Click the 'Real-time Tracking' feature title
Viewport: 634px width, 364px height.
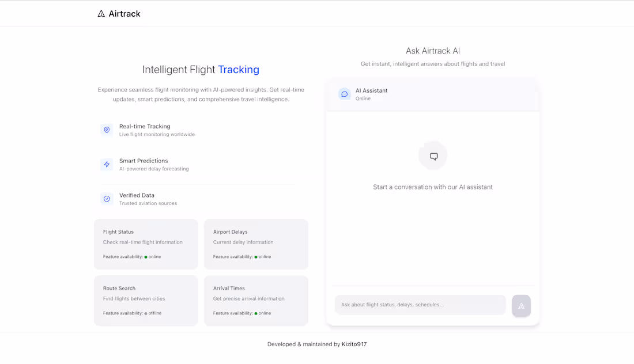145,127
